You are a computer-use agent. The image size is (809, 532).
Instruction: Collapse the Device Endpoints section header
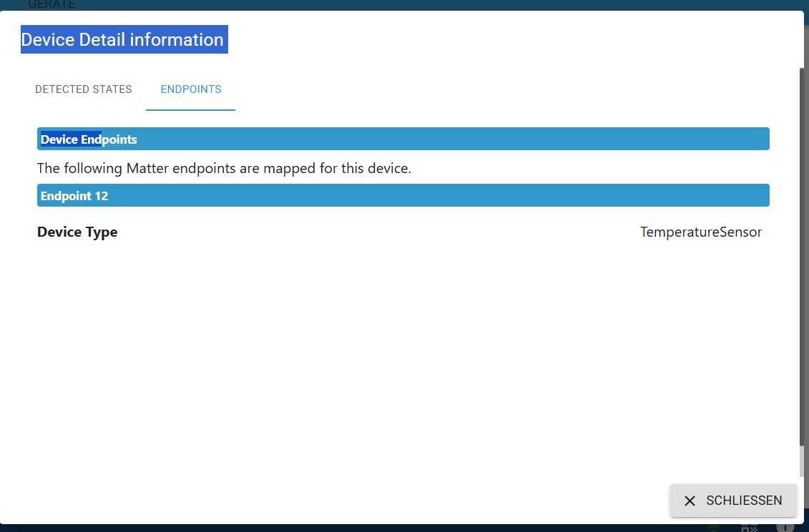pyautogui.click(x=403, y=139)
